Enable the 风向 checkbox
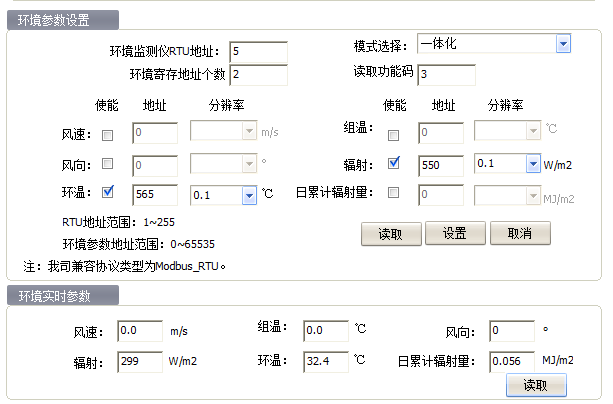 (x=108, y=164)
